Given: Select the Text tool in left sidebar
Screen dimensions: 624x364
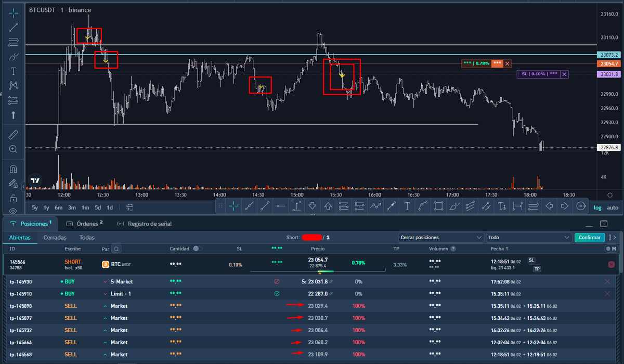Looking at the screenshot, I should click(x=14, y=71).
